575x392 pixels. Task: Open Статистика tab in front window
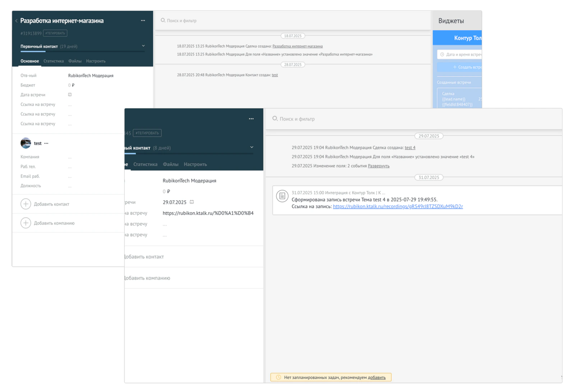click(x=145, y=164)
